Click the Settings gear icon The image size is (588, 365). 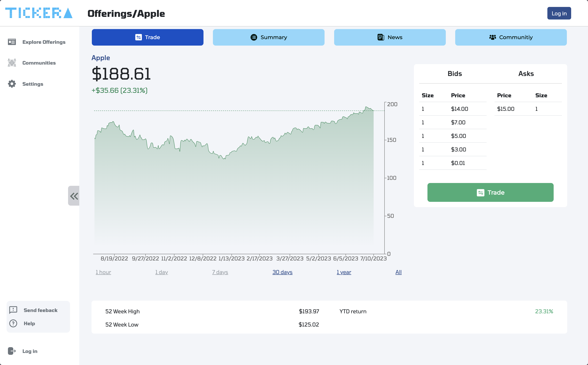(x=12, y=84)
